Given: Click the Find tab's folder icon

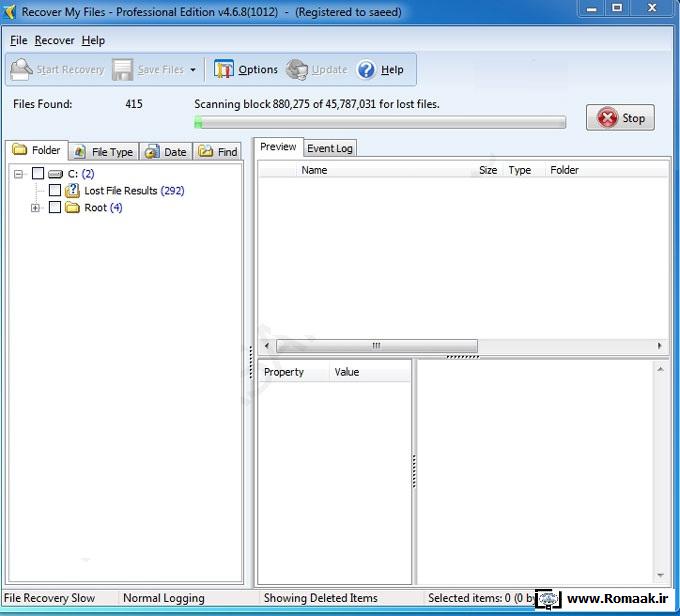Looking at the screenshot, I should 206,151.
